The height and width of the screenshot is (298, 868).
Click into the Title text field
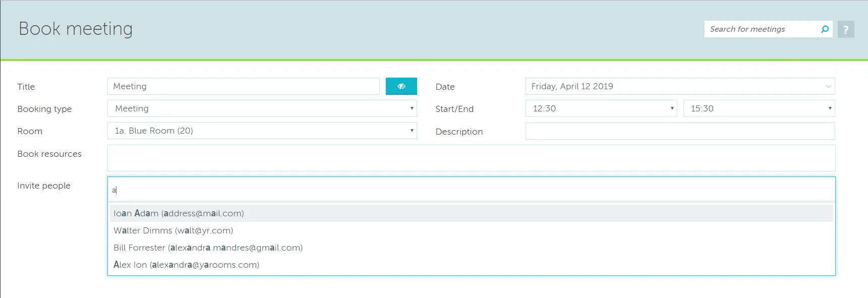click(243, 86)
